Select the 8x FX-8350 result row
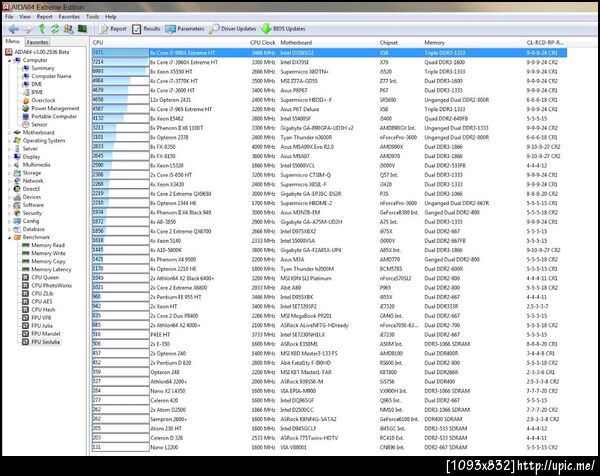600x476 pixels. coord(329,147)
